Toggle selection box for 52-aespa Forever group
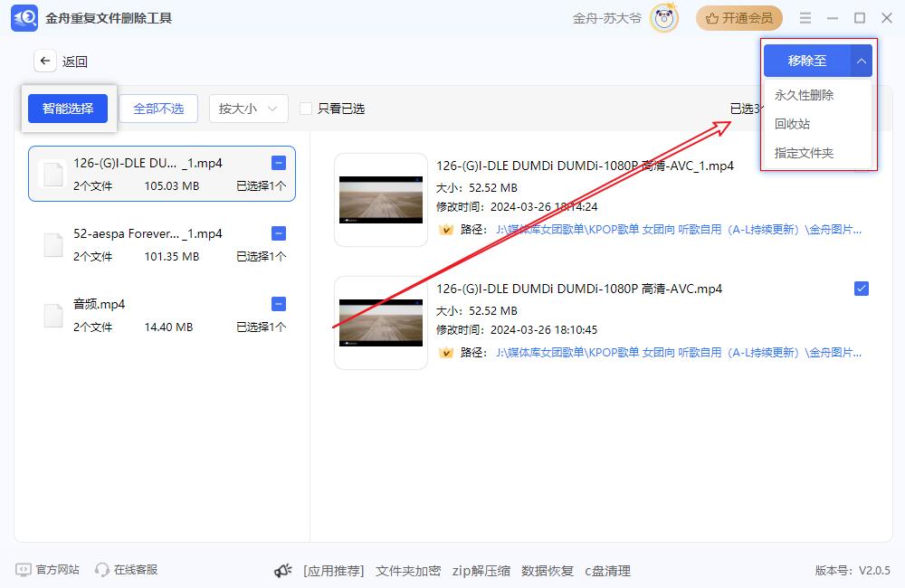The width and height of the screenshot is (905, 588). (x=279, y=233)
